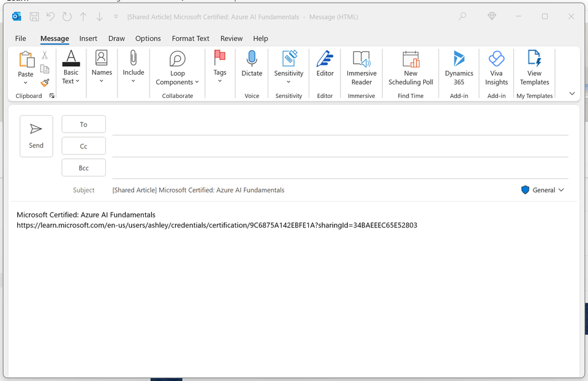Redo the last action
This screenshot has height=381, width=588.
click(x=67, y=17)
